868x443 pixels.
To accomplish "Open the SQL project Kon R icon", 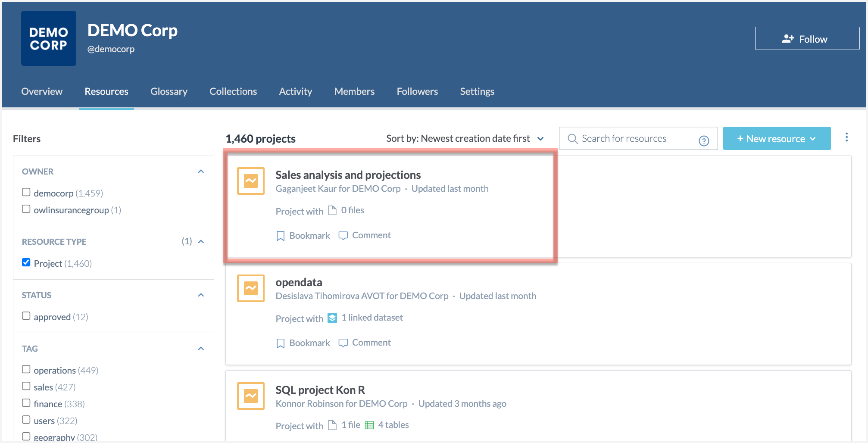I will click(251, 396).
